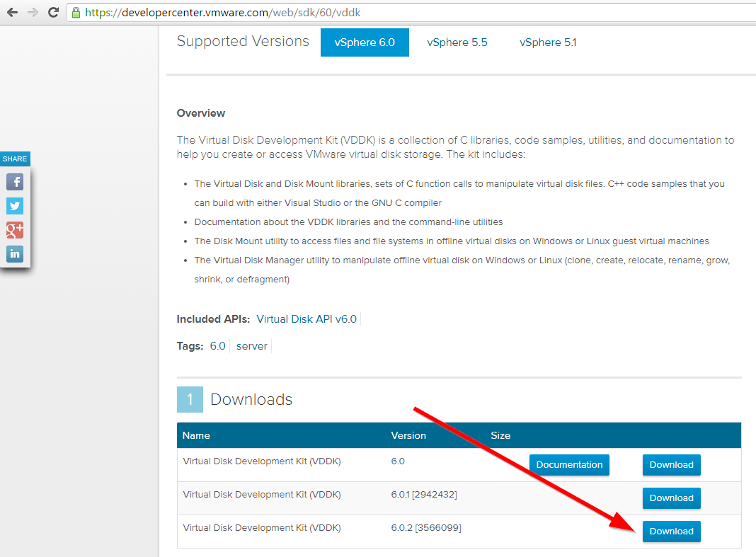Click the green padlock security icon
756x557 pixels.
76,12
